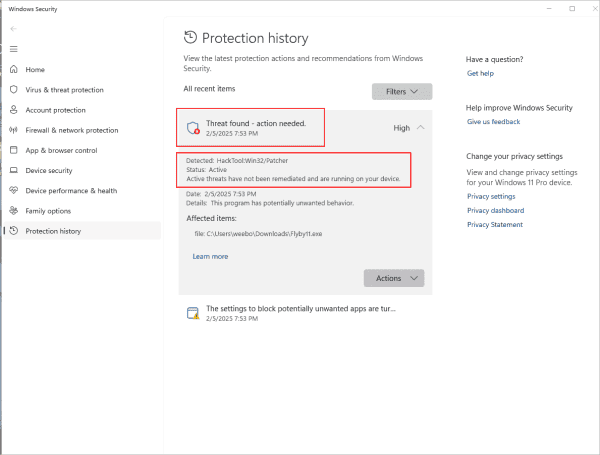
Task: Open the Actions dropdown
Action: click(x=394, y=278)
